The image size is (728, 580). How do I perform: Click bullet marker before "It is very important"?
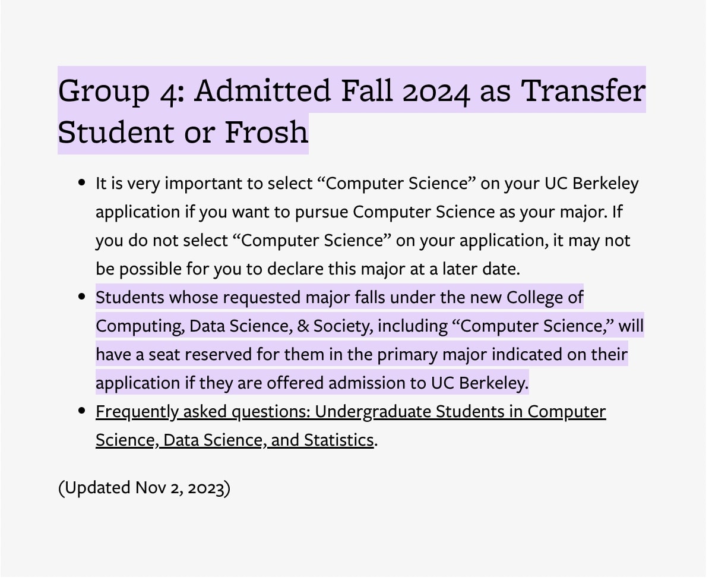(83, 183)
